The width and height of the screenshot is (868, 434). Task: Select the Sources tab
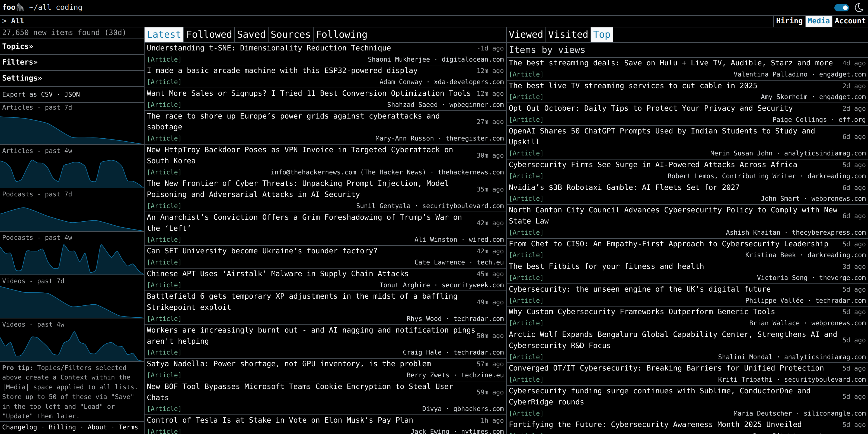[290, 35]
